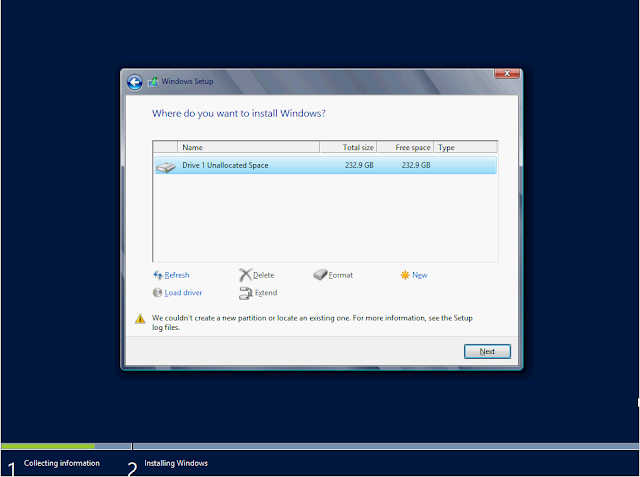This screenshot has height=477, width=640.
Task: Click the Drive 1 hard disk icon
Action: point(165,166)
